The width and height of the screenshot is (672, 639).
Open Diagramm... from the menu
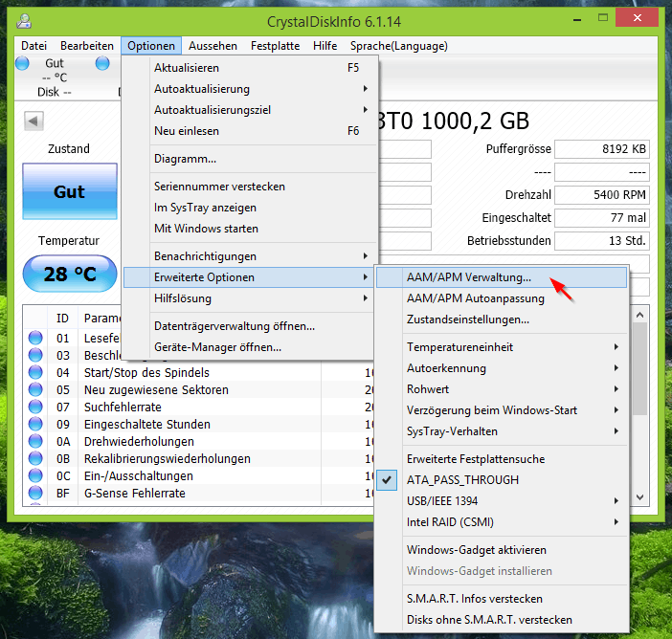(249, 159)
